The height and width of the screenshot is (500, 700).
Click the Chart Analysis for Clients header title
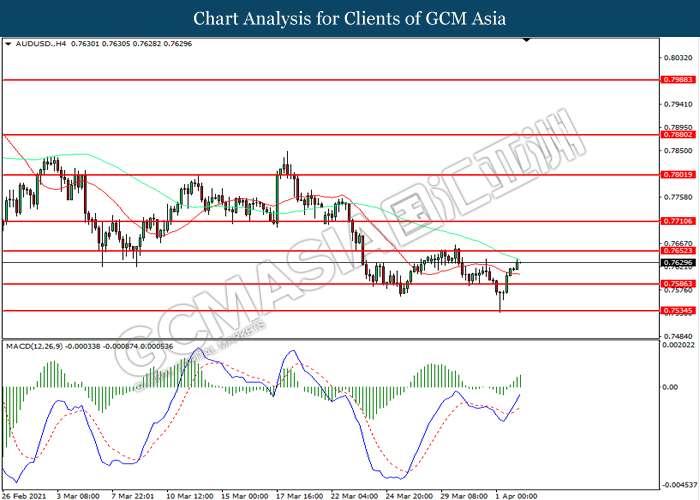pyautogui.click(x=350, y=18)
